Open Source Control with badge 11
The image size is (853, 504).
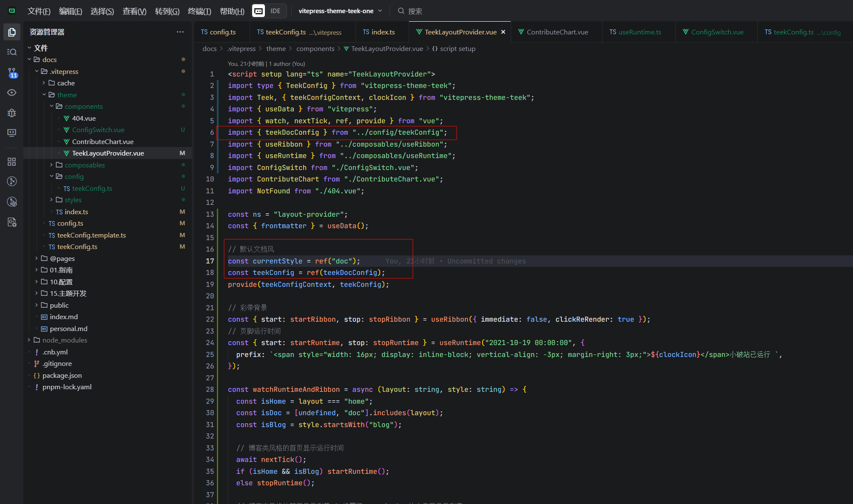click(x=12, y=72)
